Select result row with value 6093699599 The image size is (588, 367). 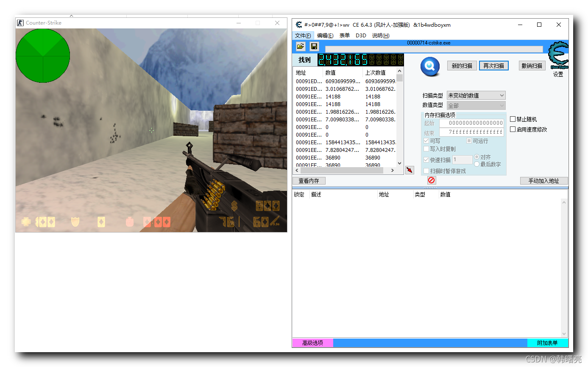point(345,81)
